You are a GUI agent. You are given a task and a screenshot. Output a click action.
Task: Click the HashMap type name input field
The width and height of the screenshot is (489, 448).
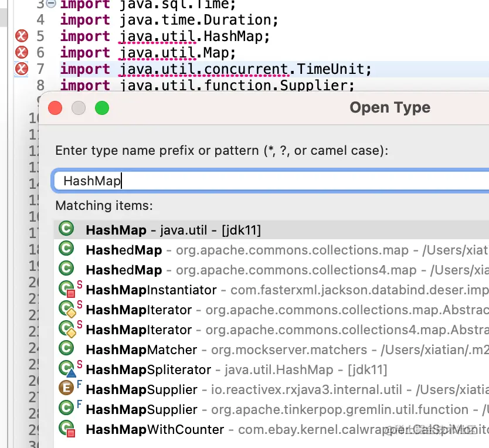tap(271, 181)
